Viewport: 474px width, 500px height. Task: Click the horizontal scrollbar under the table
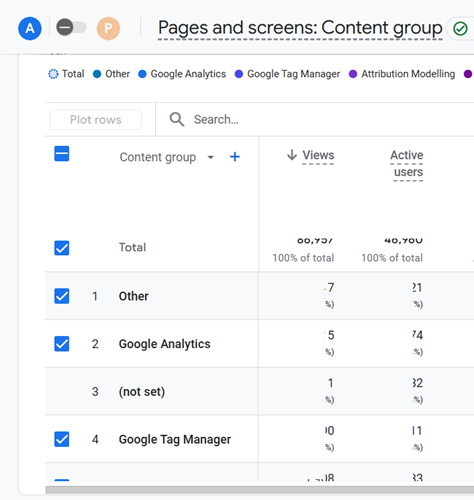coord(260,490)
